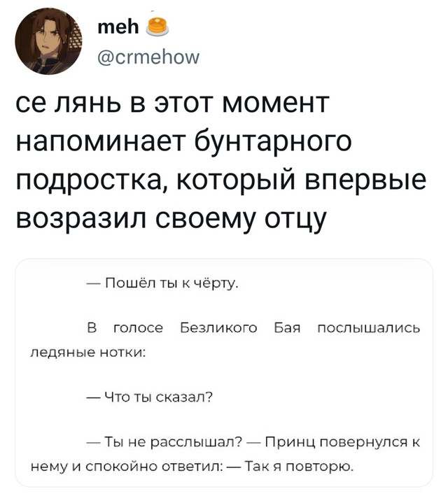Image resolution: width=448 pixels, height=496 pixels.
Task: Open the attached book excerpt image
Action: click(x=224, y=373)
